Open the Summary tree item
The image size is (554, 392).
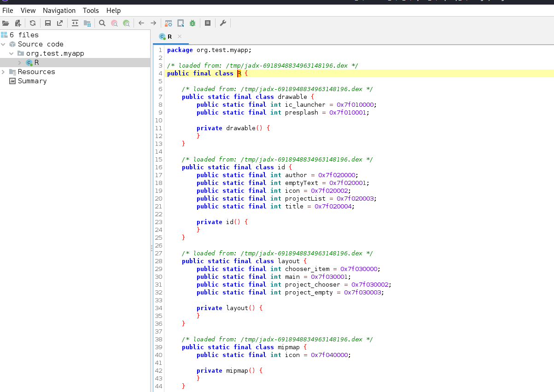(x=32, y=81)
